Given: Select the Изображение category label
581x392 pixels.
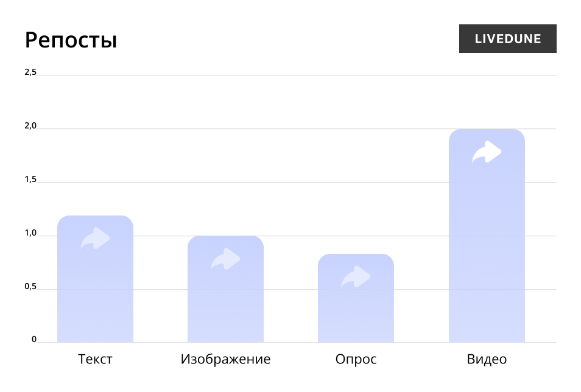Looking at the screenshot, I should pos(225,359).
